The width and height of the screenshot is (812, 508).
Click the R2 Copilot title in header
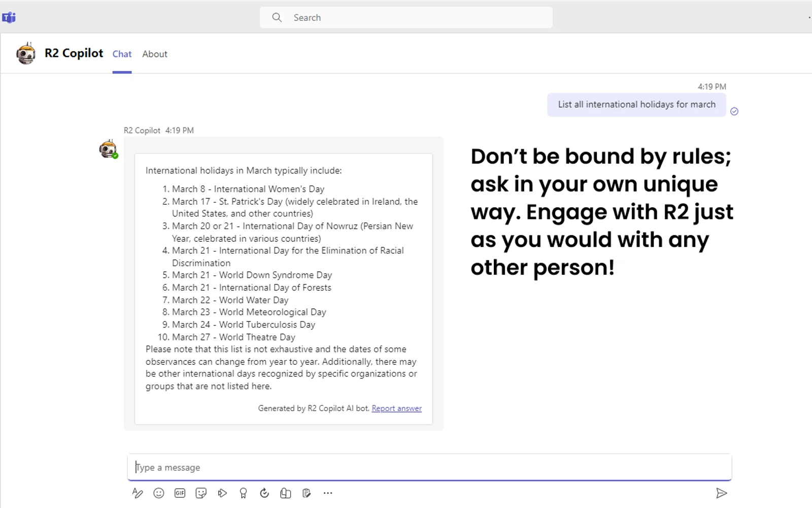pos(74,53)
